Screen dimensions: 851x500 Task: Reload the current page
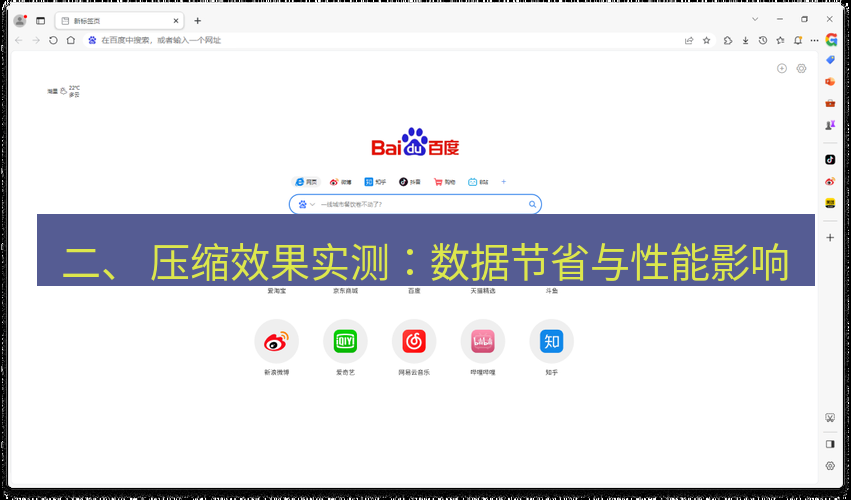53,40
